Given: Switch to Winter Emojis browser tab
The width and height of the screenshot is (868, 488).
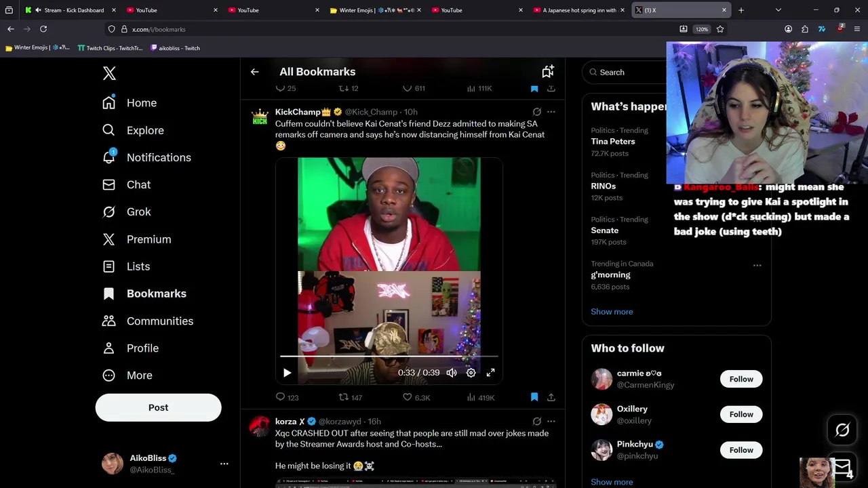Looking at the screenshot, I should click(x=374, y=10).
